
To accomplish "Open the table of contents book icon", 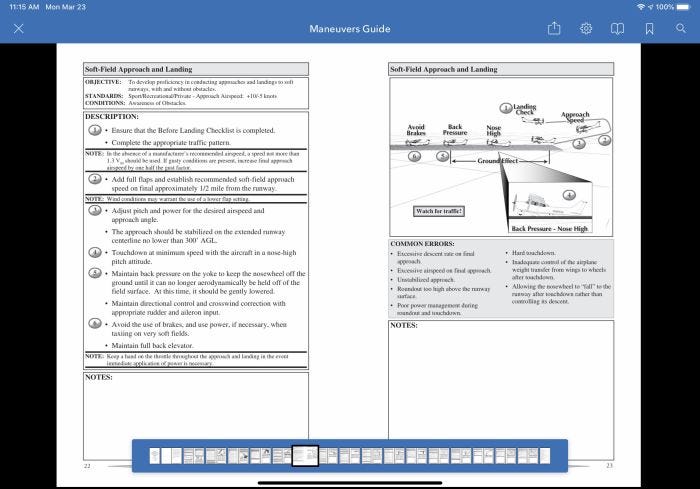I will (x=617, y=29).
